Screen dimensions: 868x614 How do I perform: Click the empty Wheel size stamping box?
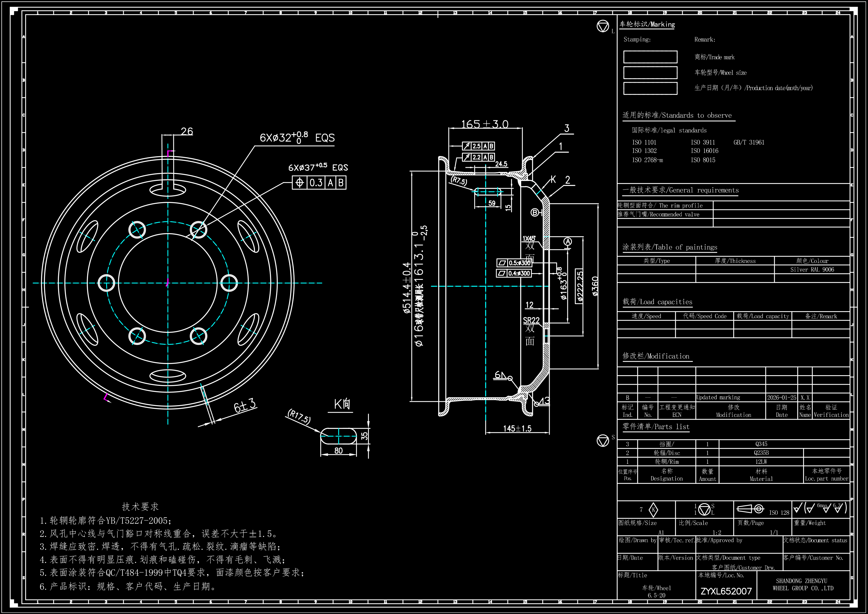650,73
